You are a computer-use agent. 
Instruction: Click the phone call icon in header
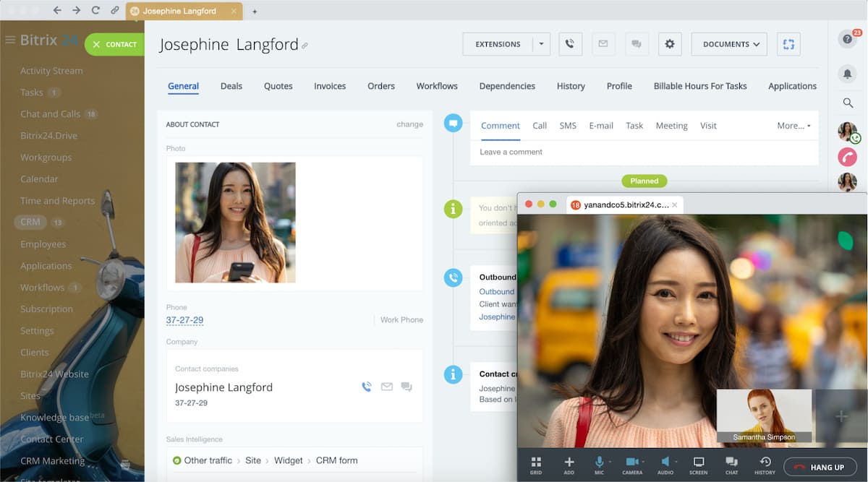pos(569,44)
